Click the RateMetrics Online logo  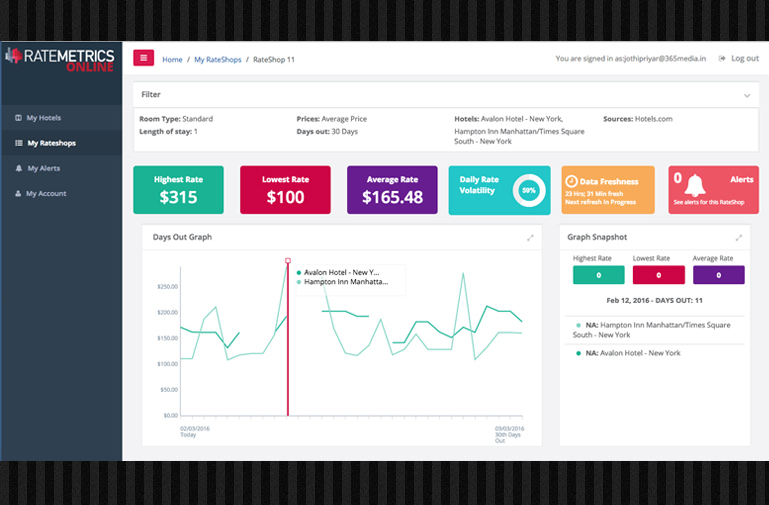coord(60,59)
